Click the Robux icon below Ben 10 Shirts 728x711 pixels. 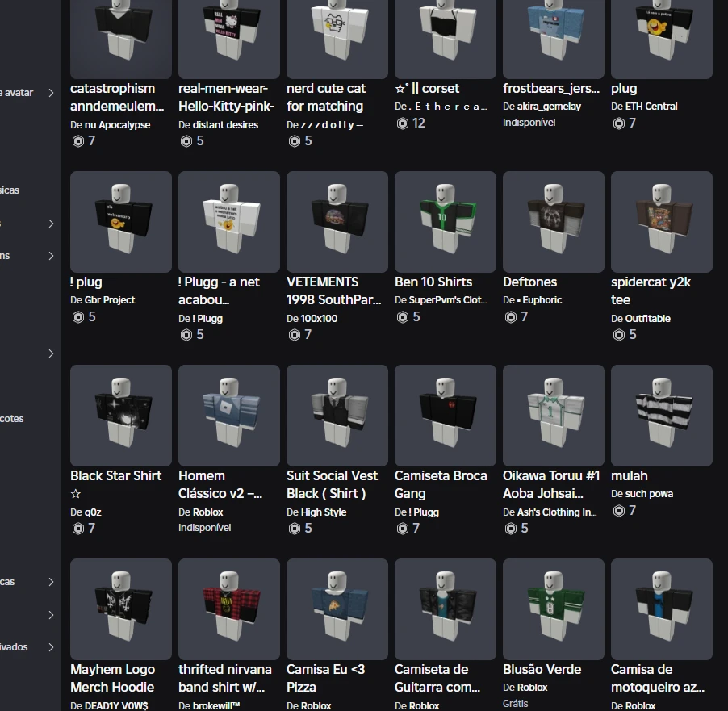pos(402,317)
